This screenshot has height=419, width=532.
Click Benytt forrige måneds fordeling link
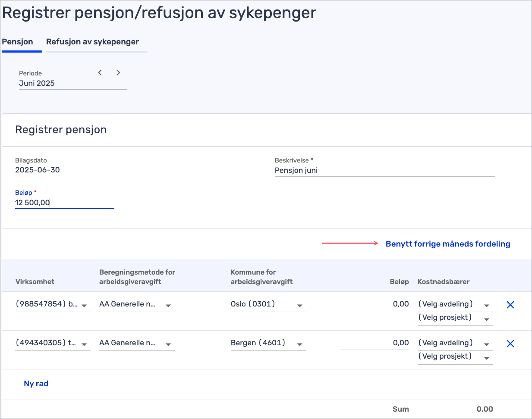point(447,244)
